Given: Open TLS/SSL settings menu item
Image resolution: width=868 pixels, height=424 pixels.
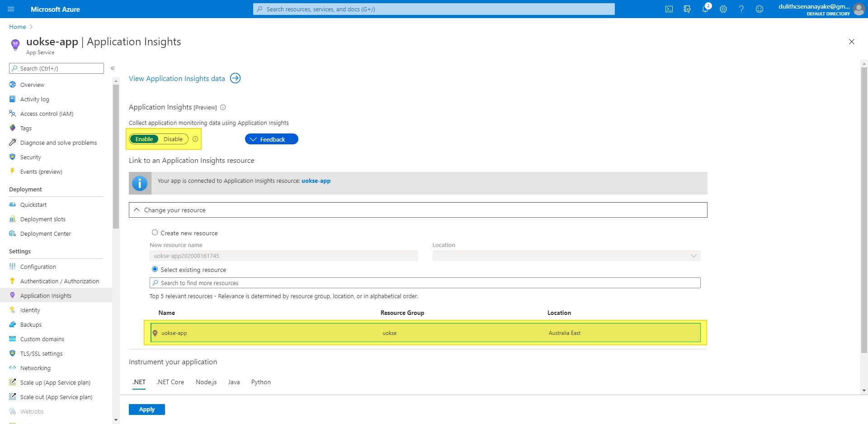Looking at the screenshot, I should [56, 353].
